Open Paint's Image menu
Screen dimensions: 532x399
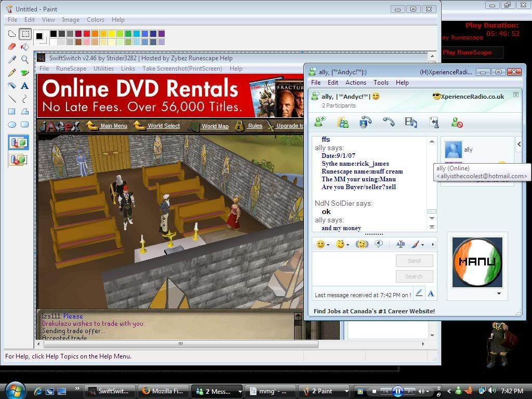[x=71, y=20]
